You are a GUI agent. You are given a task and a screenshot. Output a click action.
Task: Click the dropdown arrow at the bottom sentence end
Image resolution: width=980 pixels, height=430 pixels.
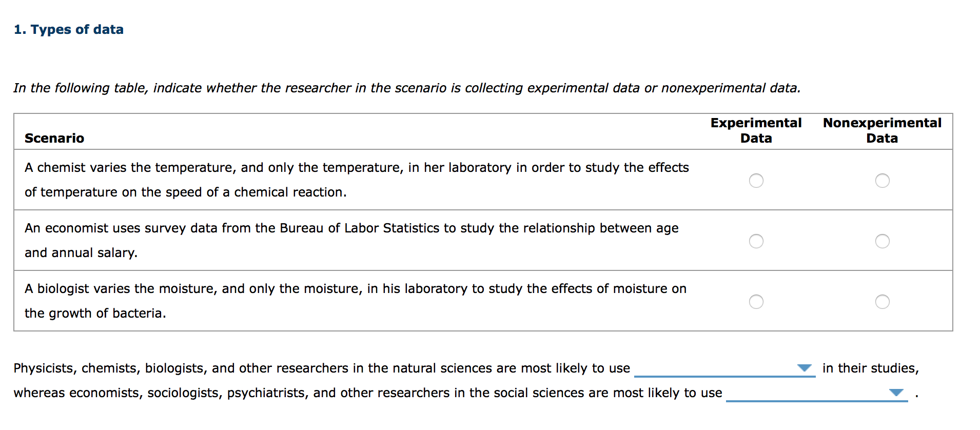[895, 393]
